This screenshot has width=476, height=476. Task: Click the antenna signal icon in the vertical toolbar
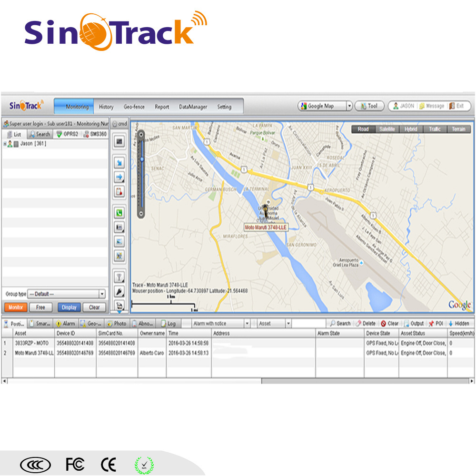click(119, 277)
